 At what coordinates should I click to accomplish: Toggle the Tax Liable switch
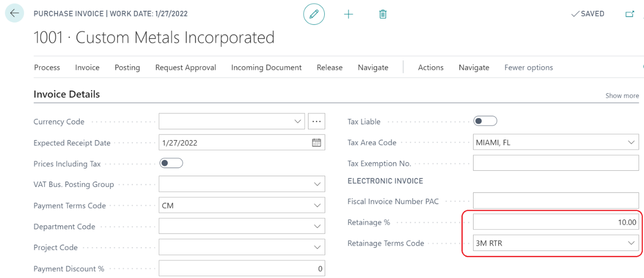pos(485,121)
